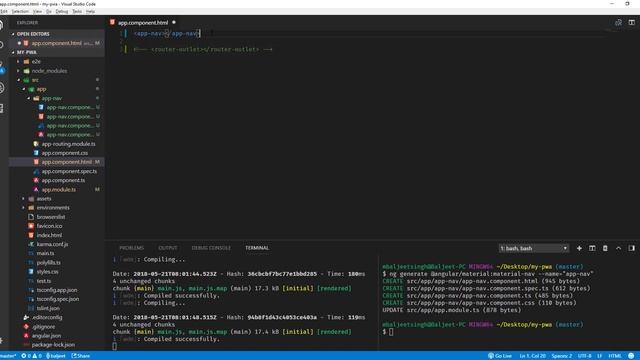Open the Manage gear at activity bar bottom

click(2, 340)
